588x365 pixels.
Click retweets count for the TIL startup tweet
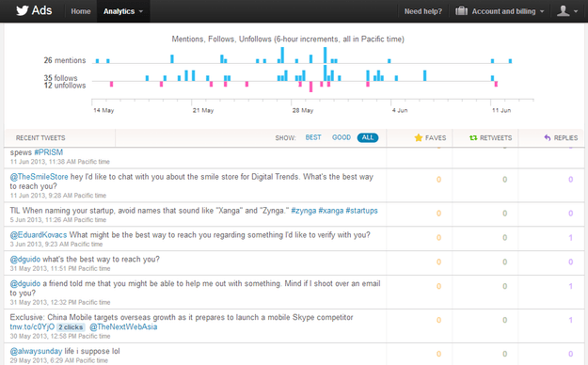coord(505,213)
